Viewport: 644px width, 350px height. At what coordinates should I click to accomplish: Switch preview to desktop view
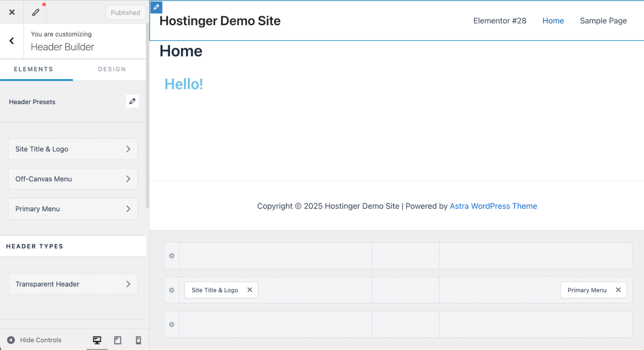pos(97,339)
